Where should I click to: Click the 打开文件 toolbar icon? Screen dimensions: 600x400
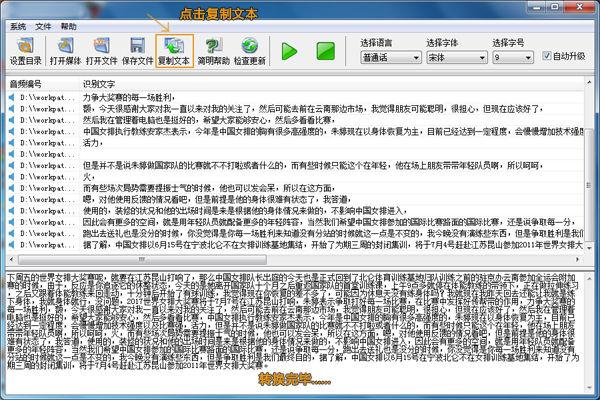[x=101, y=51]
